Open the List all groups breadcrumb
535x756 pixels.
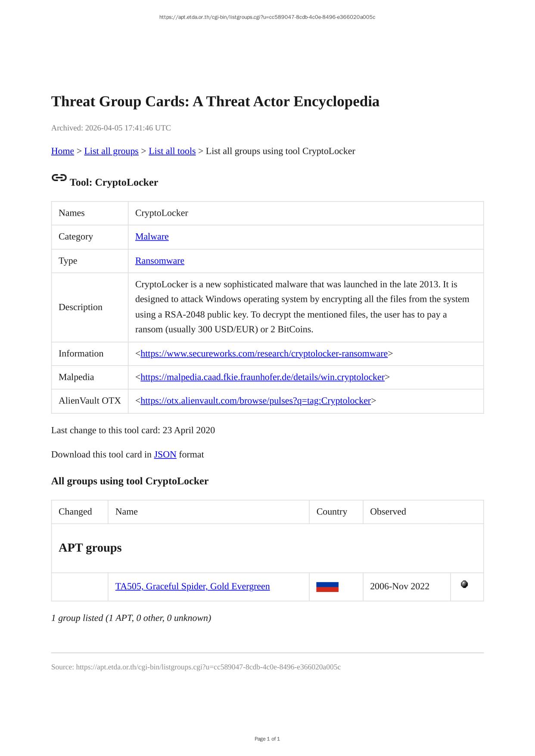click(x=111, y=151)
